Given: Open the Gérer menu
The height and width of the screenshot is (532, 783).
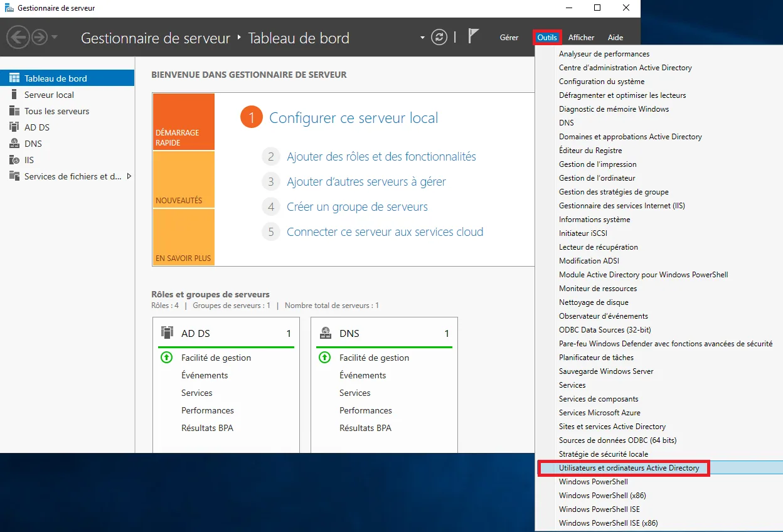Looking at the screenshot, I should [509, 38].
